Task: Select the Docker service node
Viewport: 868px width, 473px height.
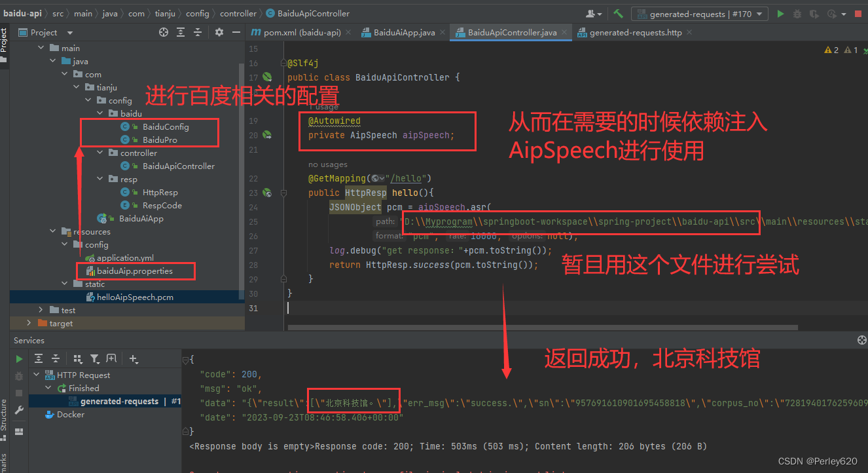Action: [64, 414]
